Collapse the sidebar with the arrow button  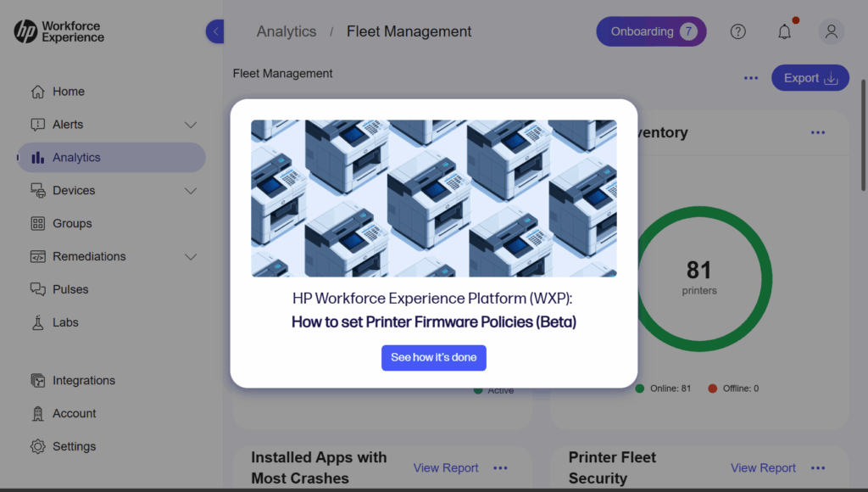point(215,31)
